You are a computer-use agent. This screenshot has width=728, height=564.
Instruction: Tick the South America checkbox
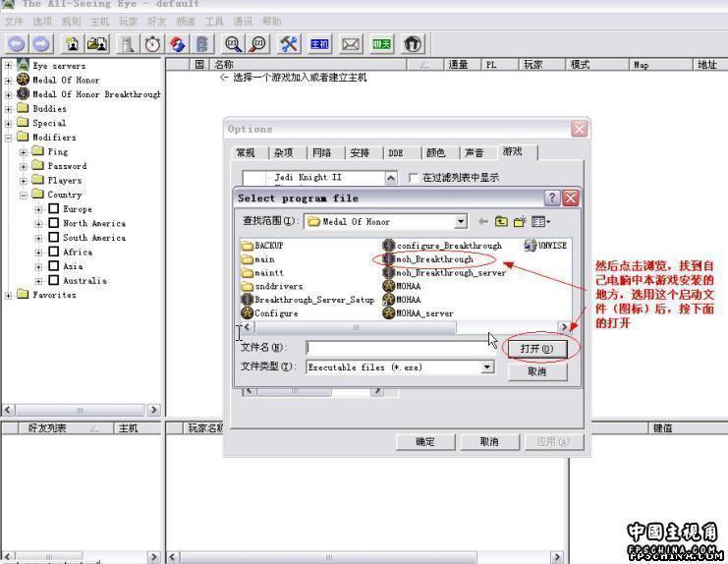[x=53, y=237]
